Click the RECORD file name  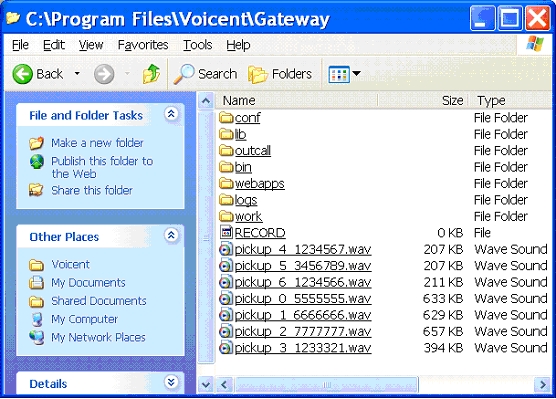click(x=260, y=233)
